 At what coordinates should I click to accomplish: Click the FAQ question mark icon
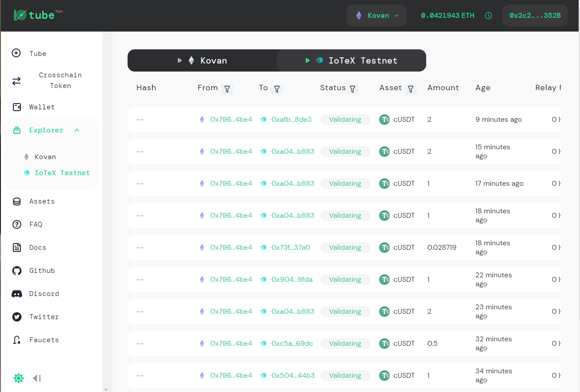pos(17,224)
